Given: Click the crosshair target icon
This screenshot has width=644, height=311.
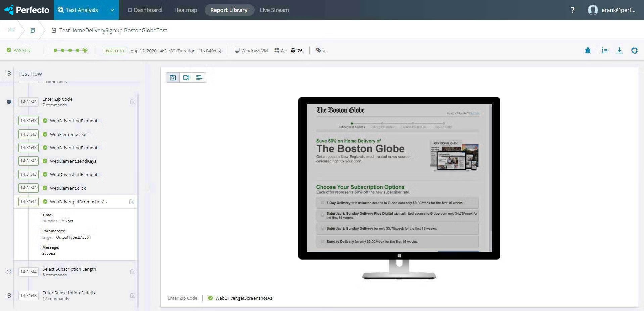Looking at the screenshot, I should pyautogui.click(x=635, y=50).
